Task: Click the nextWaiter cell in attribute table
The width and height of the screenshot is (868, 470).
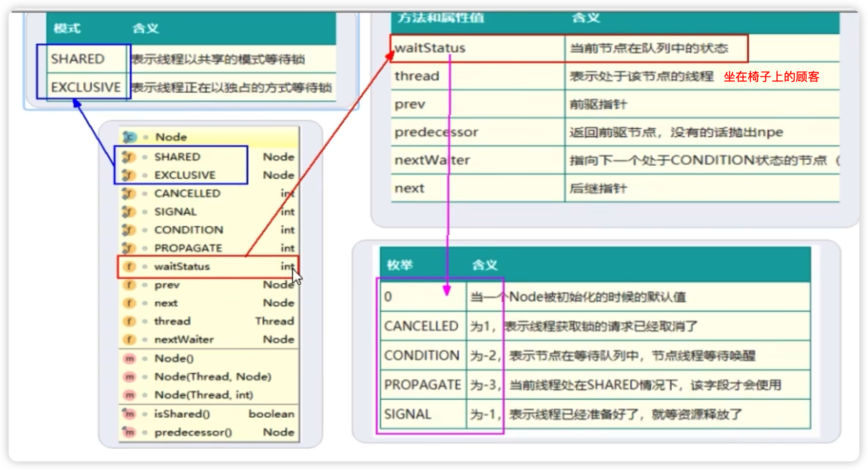Action: tap(478, 160)
